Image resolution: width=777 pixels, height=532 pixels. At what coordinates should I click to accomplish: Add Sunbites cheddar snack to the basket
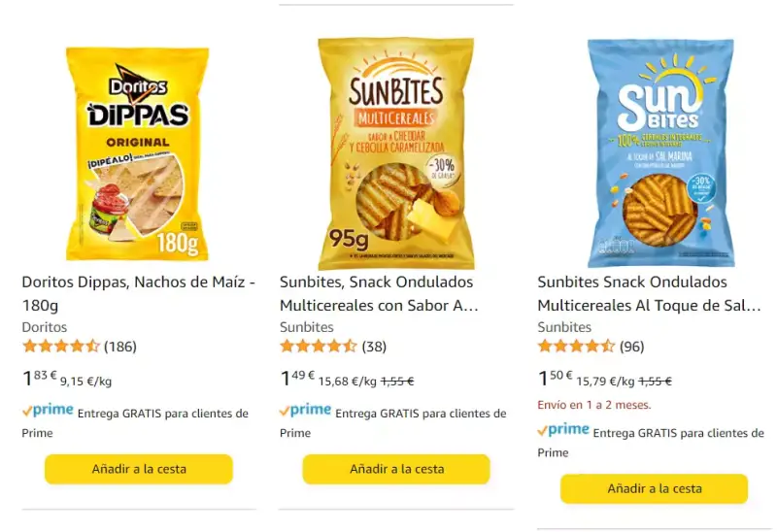396,469
